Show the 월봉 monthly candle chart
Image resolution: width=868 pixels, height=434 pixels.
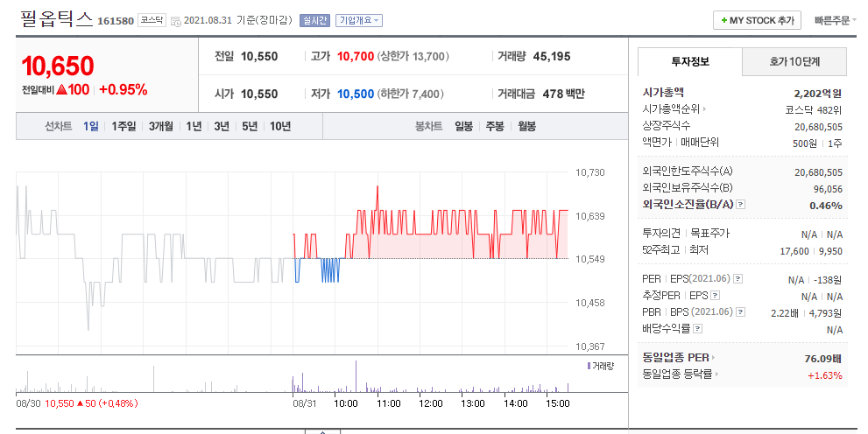[x=526, y=127]
